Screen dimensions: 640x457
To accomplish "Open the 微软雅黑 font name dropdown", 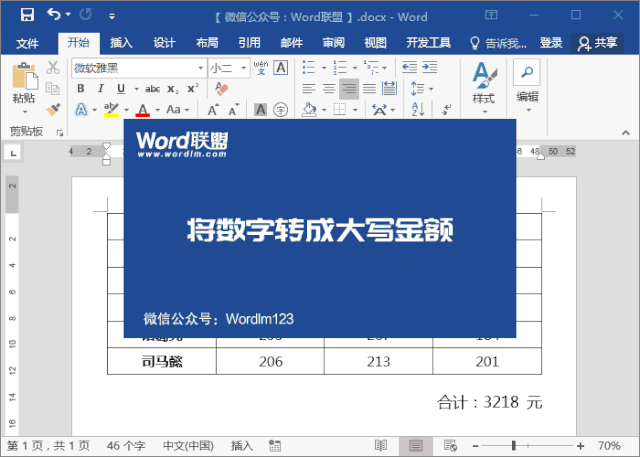I will [200, 68].
